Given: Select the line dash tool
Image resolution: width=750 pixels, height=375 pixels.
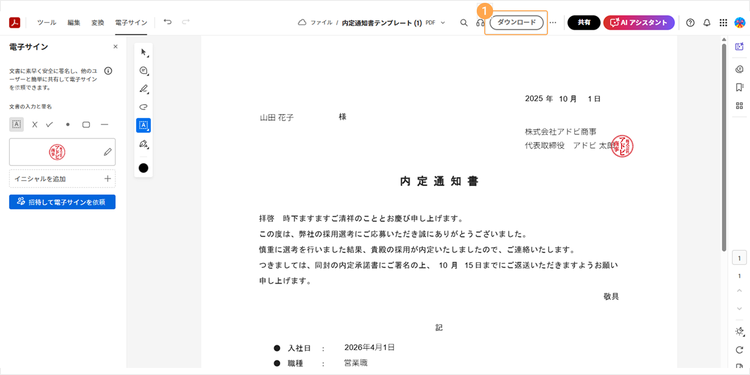Looking at the screenshot, I should pos(104,124).
